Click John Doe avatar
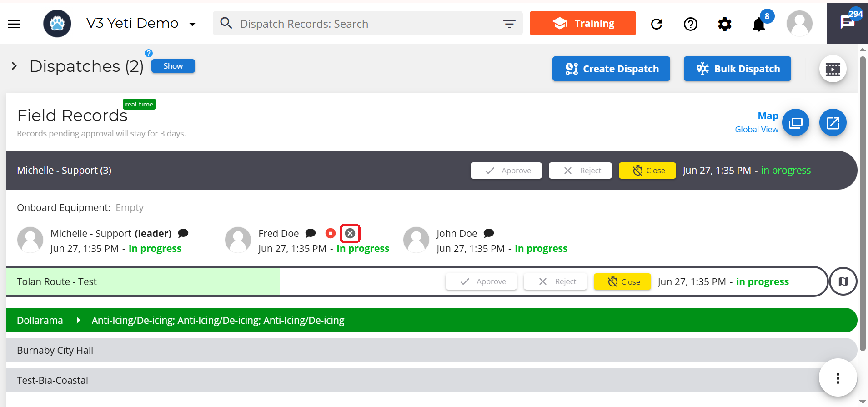The image size is (868, 407). pos(416,240)
